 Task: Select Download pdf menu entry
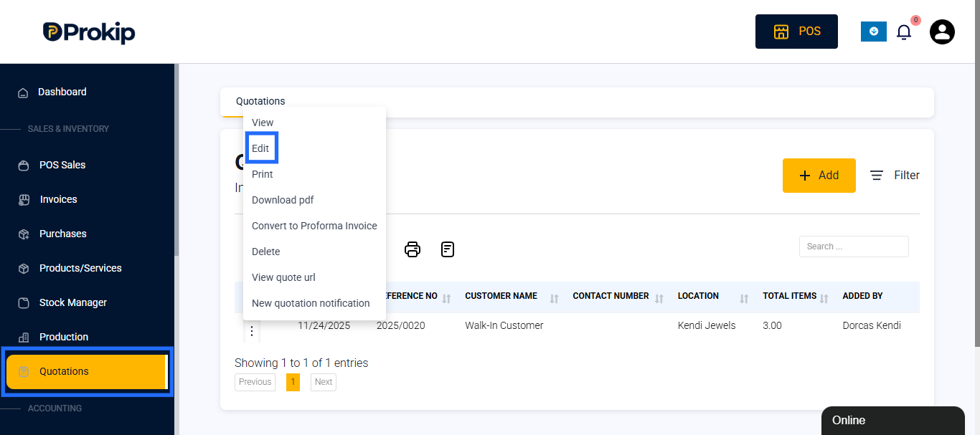(x=314, y=200)
